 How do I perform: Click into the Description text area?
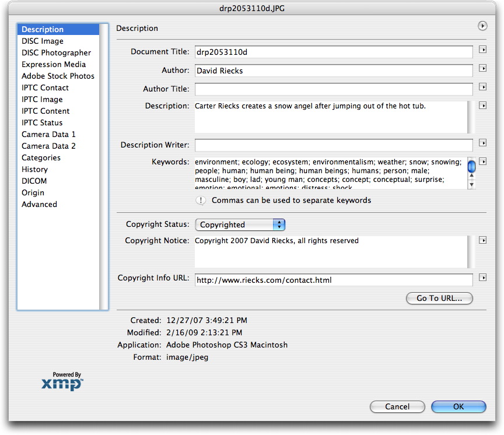coord(331,117)
